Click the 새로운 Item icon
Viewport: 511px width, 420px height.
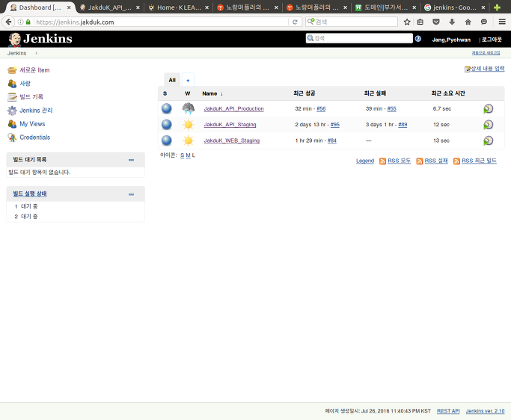[x=12, y=70]
